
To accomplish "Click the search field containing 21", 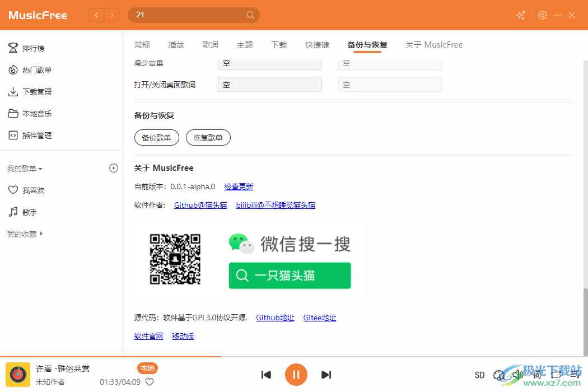I will pyautogui.click(x=194, y=15).
